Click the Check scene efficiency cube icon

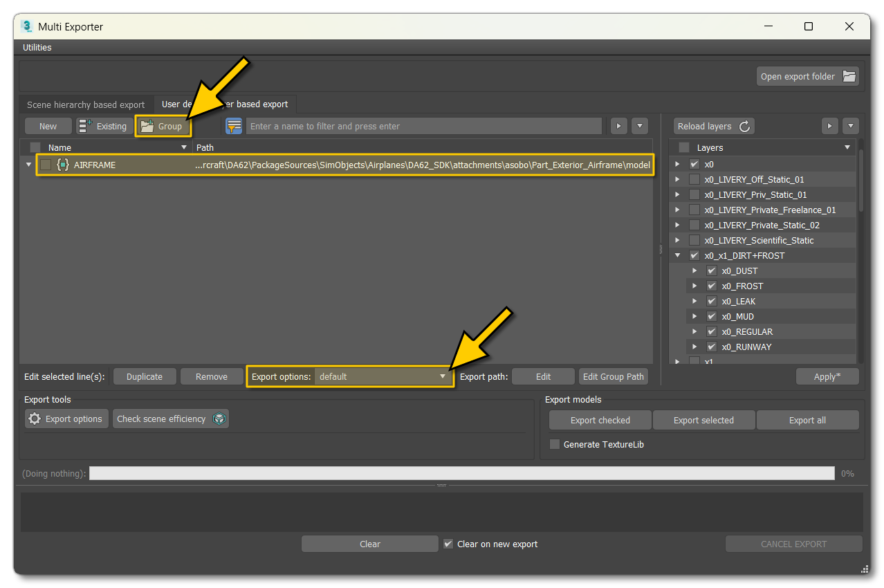(x=219, y=419)
